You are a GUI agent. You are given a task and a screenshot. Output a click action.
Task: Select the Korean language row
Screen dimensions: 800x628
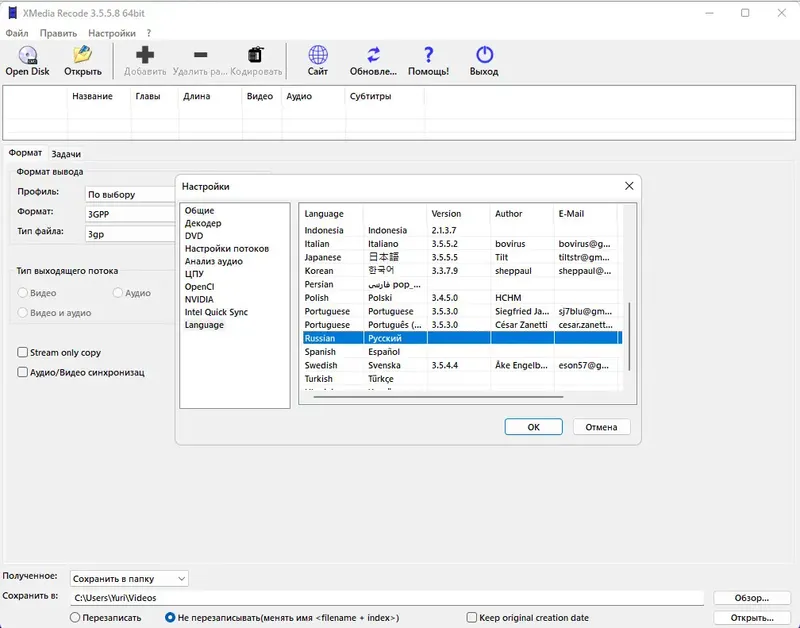462,271
